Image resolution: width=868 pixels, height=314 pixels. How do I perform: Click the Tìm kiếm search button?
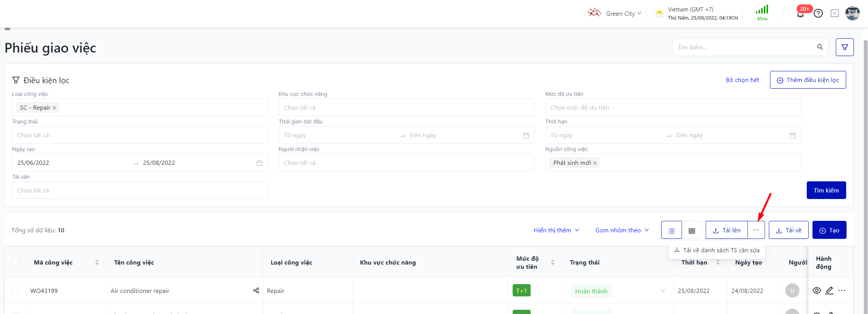click(826, 190)
